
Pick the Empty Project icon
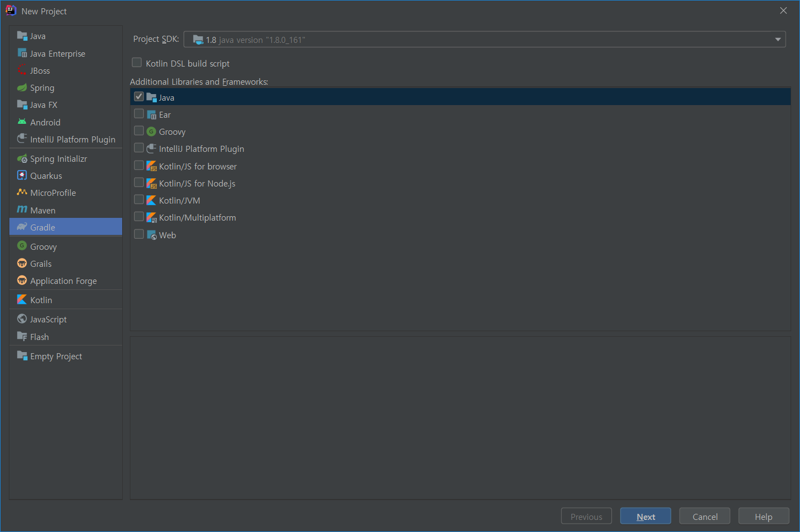tap(22, 356)
